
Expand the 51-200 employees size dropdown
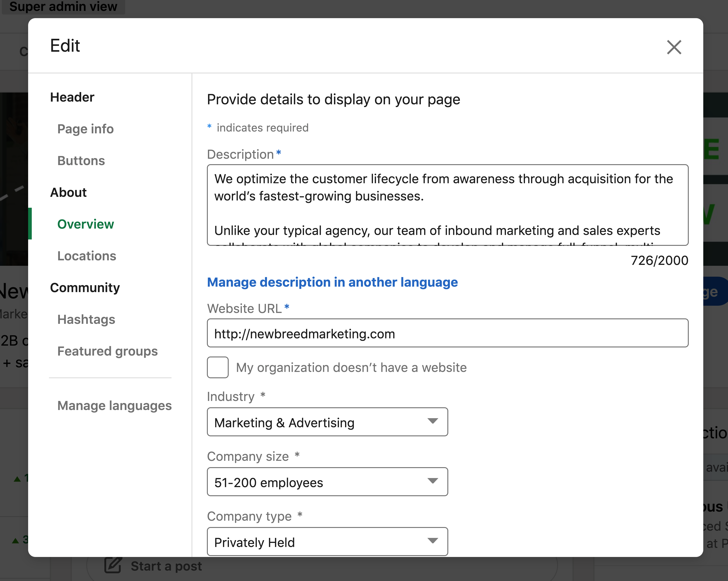327,482
